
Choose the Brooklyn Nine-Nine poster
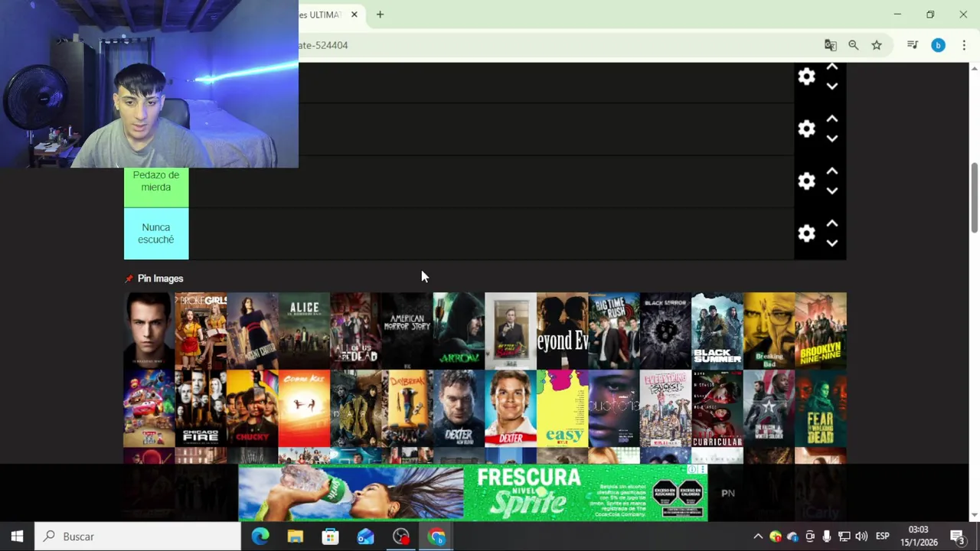821,331
